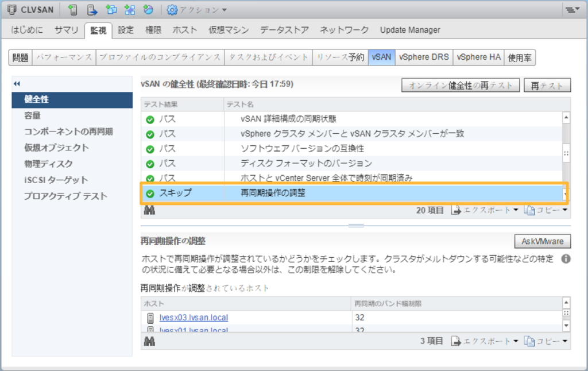Sort by the テスト名 column header

[397, 105]
